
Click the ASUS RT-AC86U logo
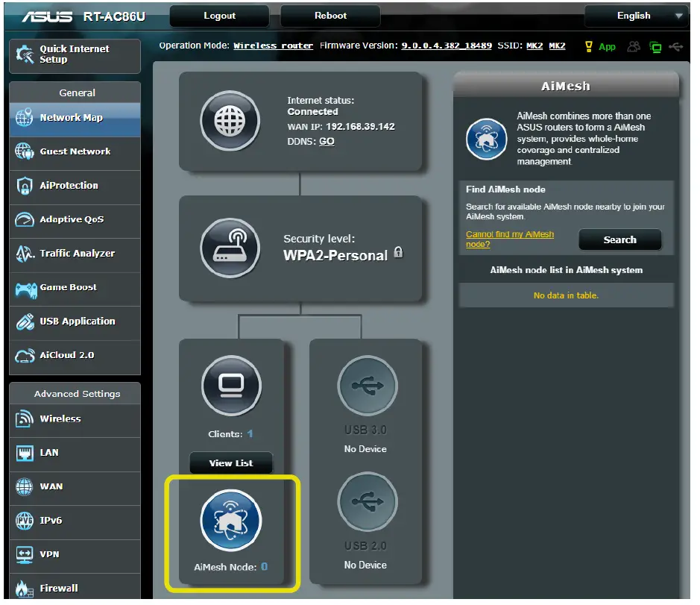coord(84,16)
